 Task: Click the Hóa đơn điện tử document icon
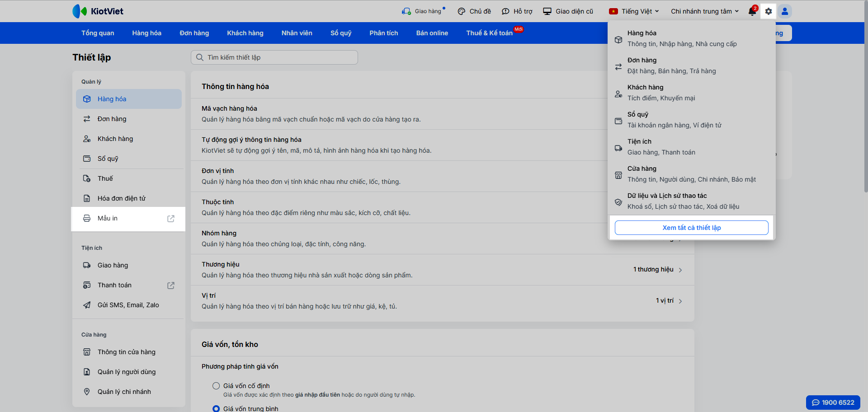coord(87,198)
